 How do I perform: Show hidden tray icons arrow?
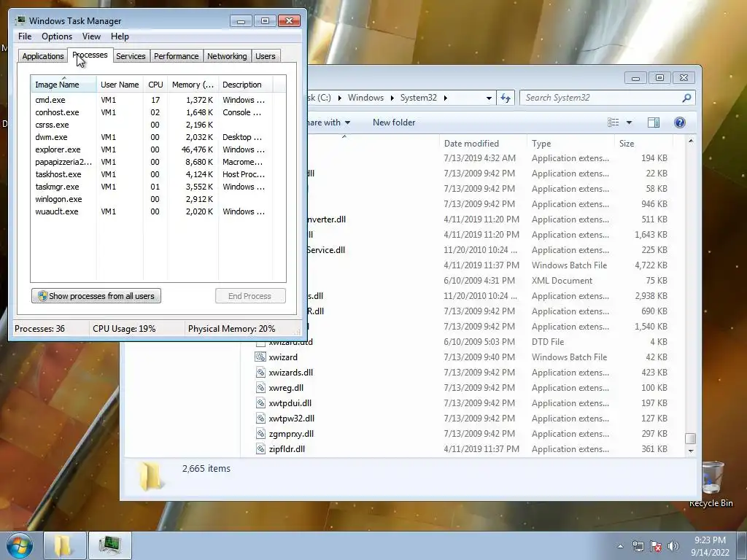(x=620, y=546)
